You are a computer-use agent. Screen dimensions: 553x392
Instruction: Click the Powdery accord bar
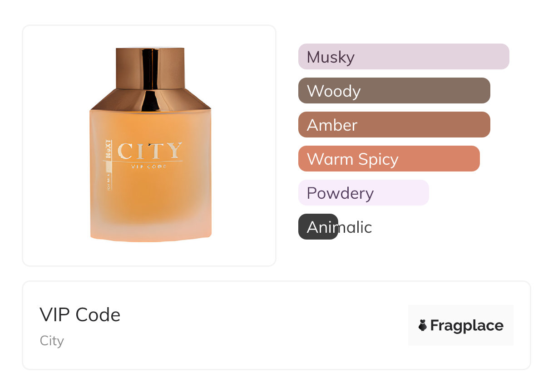pyautogui.click(x=363, y=193)
